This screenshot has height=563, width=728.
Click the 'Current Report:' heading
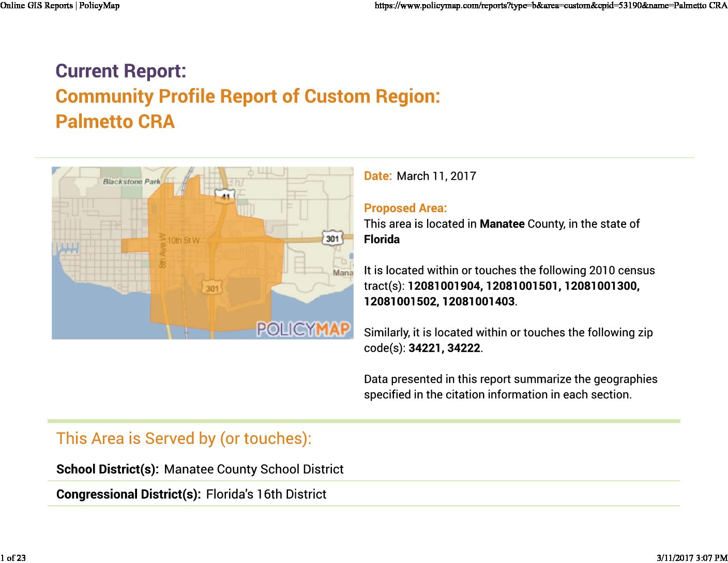click(121, 71)
